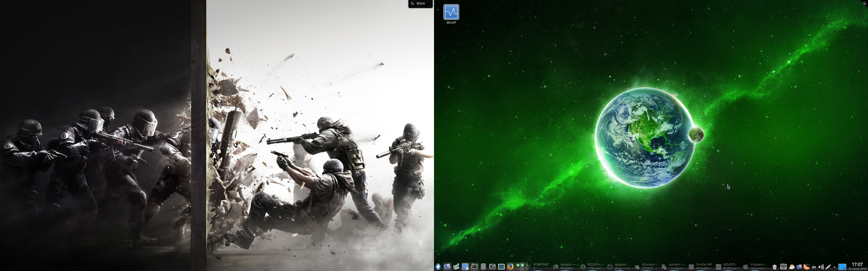Viewport: 868px width, 271px height.
Task: Switch to the КОМПАКС 7 task
Action: 539,266
